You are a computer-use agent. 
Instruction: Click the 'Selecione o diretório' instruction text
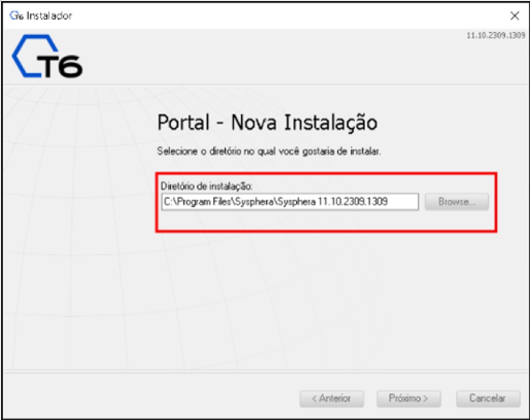(269, 151)
